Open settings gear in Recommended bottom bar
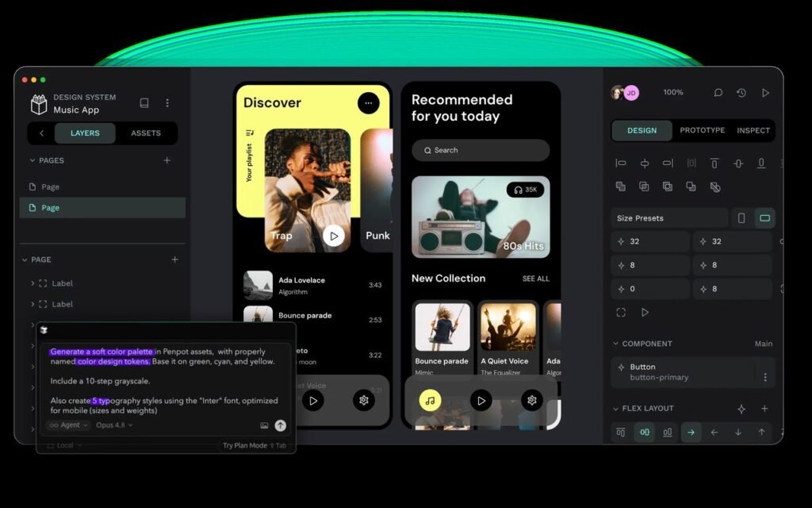Screen dimensions: 812x508 pyautogui.click(x=531, y=400)
